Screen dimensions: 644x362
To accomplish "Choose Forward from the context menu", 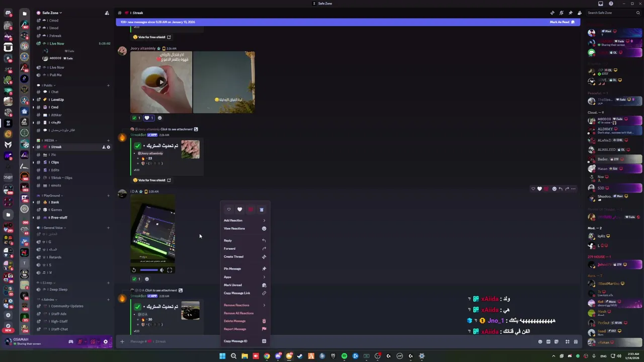I will point(245,248).
